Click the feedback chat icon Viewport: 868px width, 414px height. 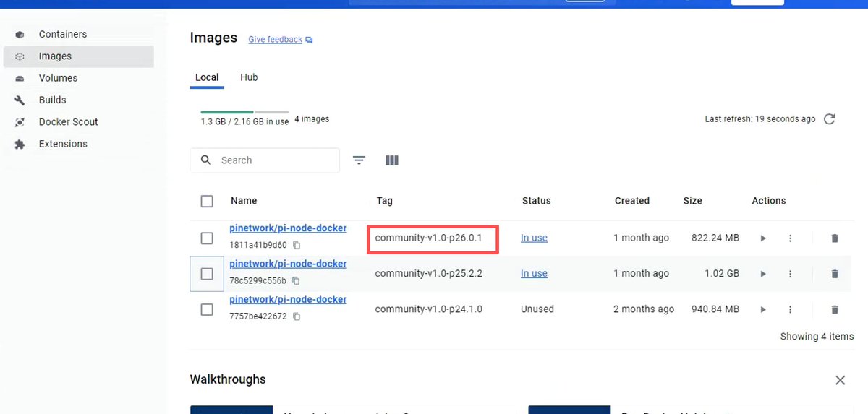[x=310, y=40]
